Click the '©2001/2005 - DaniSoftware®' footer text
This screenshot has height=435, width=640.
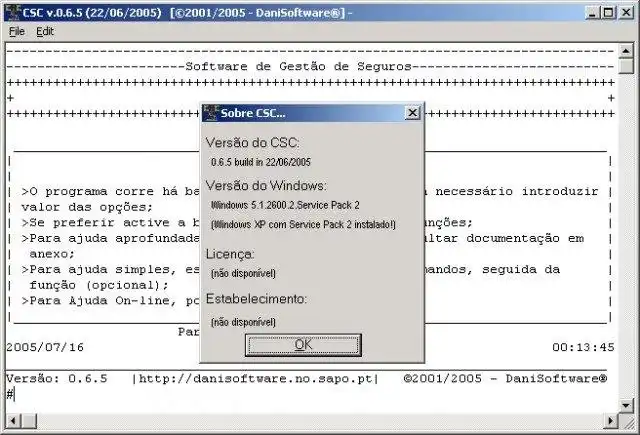[x=505, y=379]
